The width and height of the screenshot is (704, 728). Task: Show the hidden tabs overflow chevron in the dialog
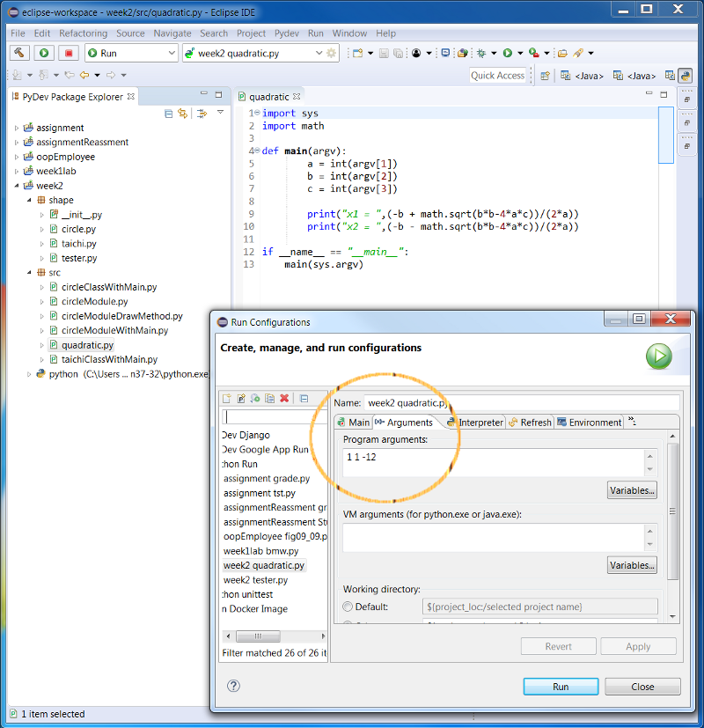[632, 423]
